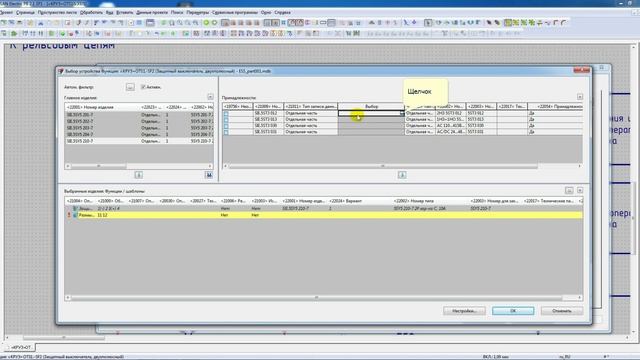Select the yellow highlighted row 11:12 in selected parts

coord(324,215)
